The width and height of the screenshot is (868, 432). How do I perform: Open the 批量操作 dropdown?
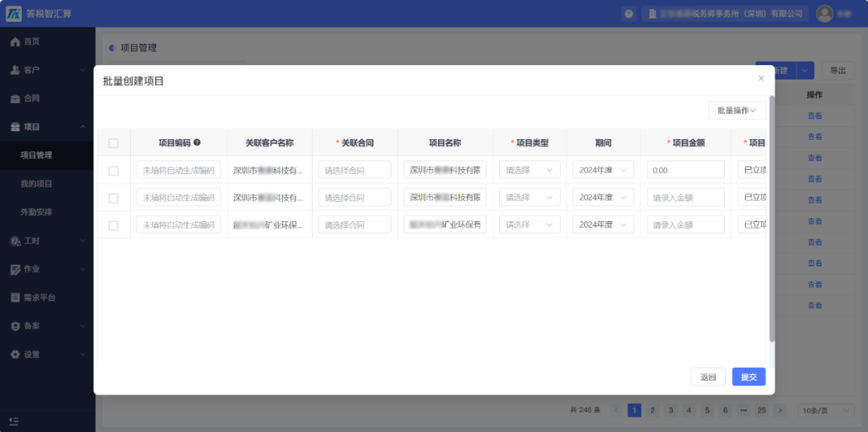[737, 111]
